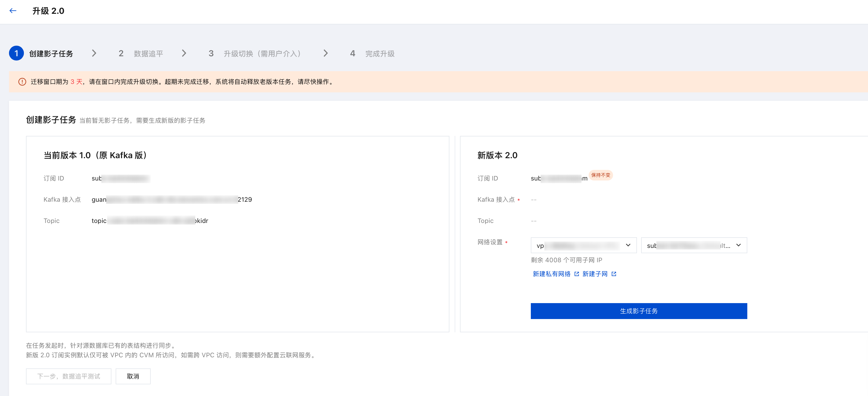The image size is (868, 396).
Task: Open the 新建子网 link
Action: (595, 274)
